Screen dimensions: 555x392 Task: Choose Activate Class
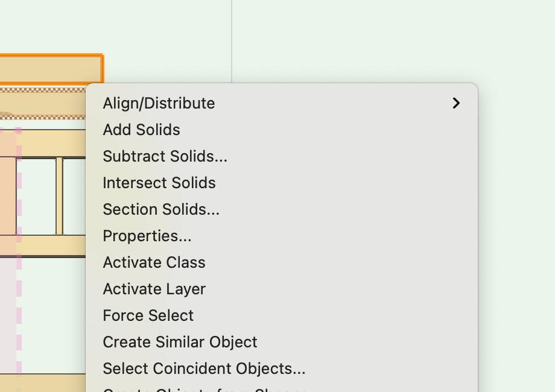(x=154, y=262)
